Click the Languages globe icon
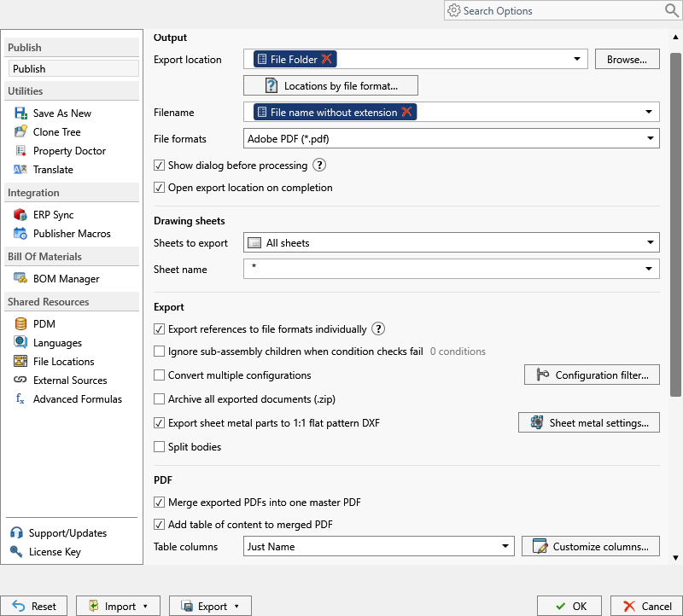The image size is (683, 616). (x=20, y=342)
